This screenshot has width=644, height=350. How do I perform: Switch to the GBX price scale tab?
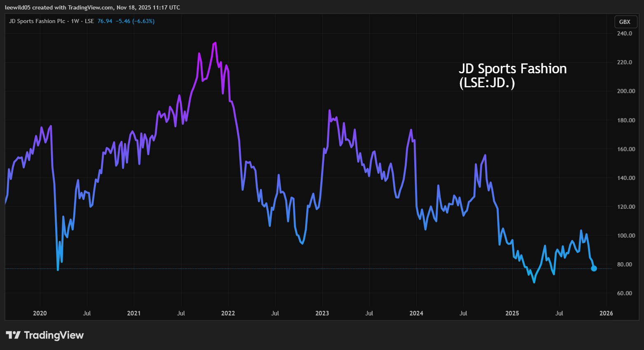pos(625,22)
